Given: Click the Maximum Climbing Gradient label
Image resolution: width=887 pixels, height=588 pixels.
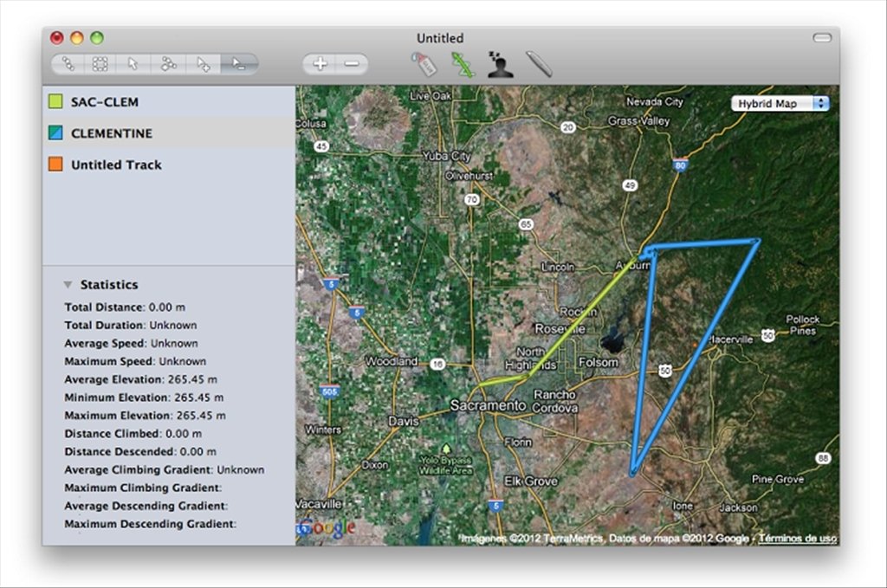Looking at the screenshot, I should 143,488.
